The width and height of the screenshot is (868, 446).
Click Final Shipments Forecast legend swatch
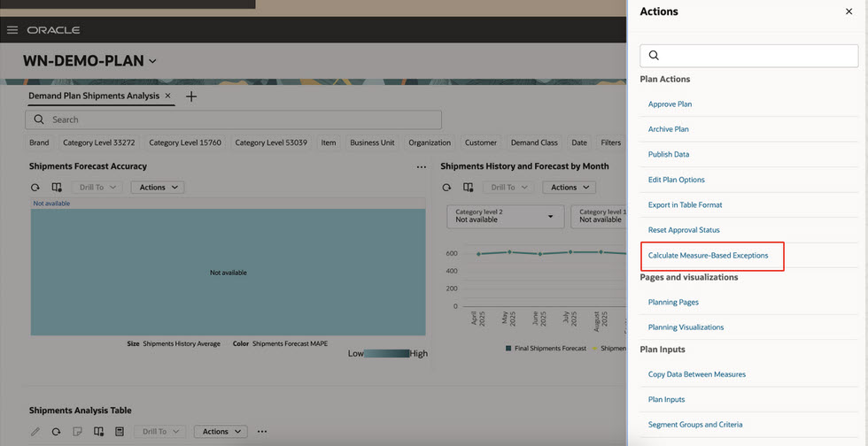tap(508, 349)
